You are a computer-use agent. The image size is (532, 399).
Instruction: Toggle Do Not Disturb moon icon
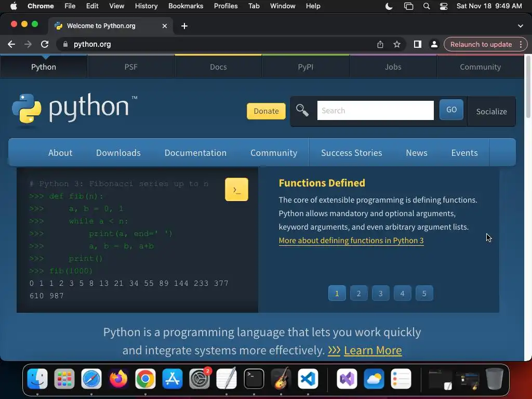pos(389,6)
